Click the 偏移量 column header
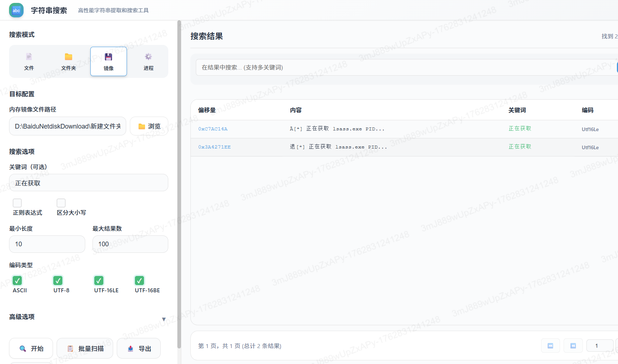 point(207,110)
